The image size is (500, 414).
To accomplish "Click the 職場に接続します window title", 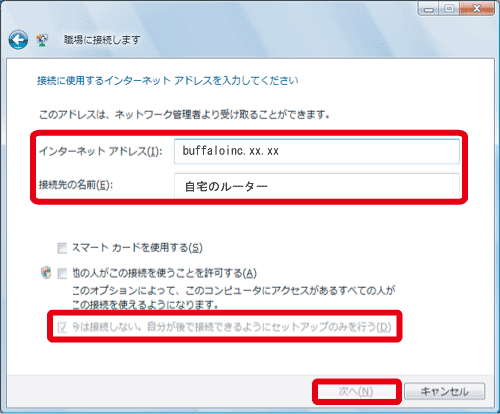I will point(102,40).
